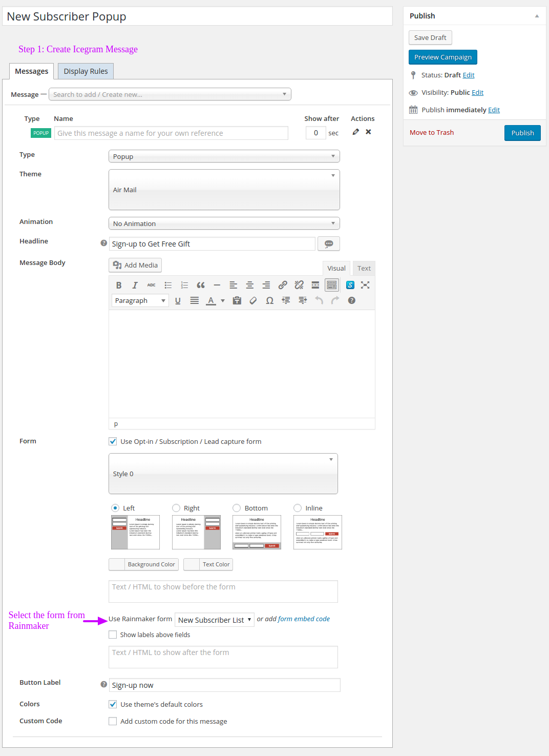Redo last editor action
The width and height of the screenshot is (549, 756).
tap(335, 301)
